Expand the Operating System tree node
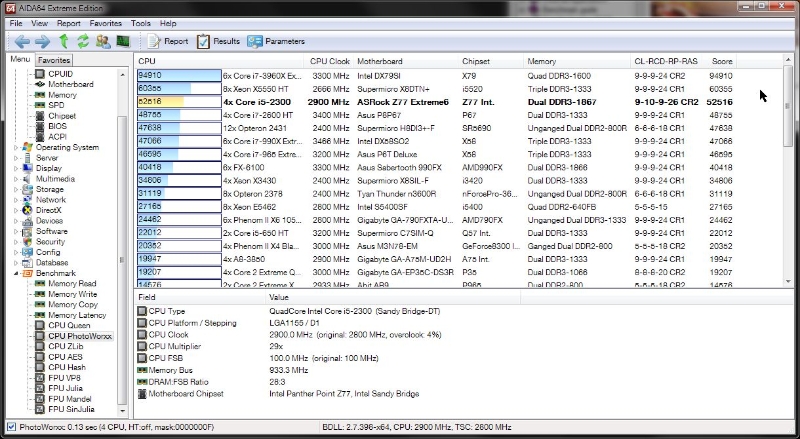Screen dimensions: 800x439 16,148
